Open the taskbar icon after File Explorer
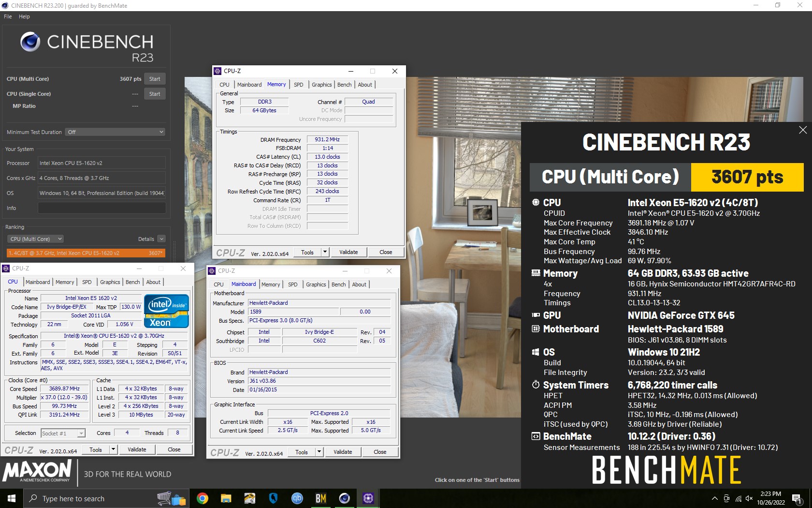The width and height of the screenshot is (812, 508). point(249,498)
